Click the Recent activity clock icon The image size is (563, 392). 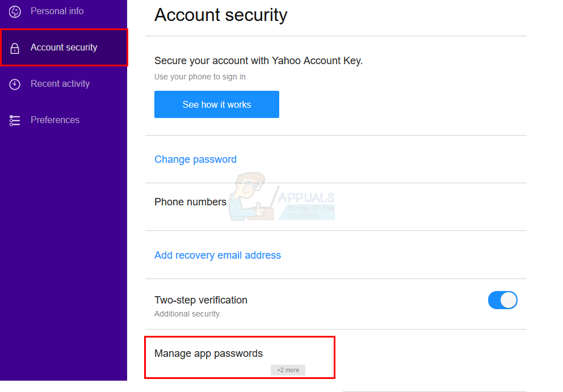coord(15,84)
